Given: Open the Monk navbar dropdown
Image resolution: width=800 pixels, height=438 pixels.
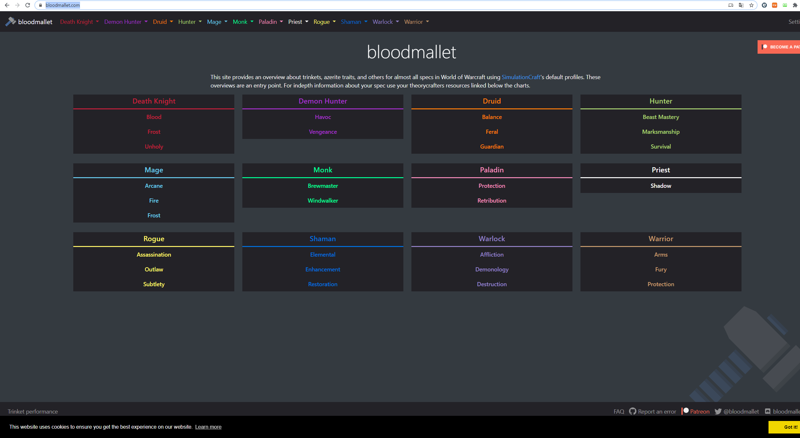Looking at the screenshot, I should point(243,22).
